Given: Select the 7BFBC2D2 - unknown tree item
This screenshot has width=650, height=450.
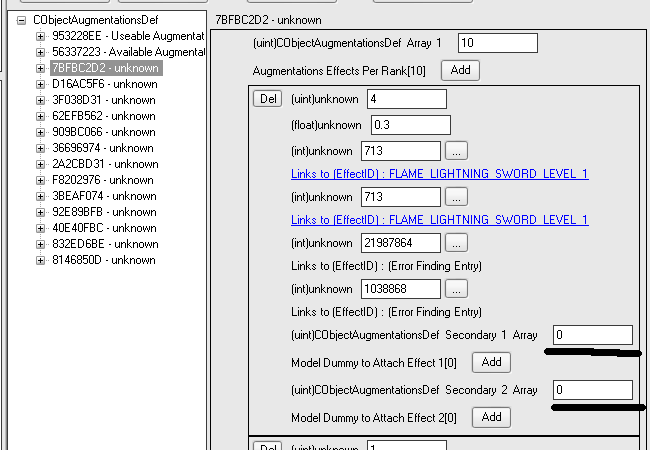Looking at the screenshot, I should pyautogui.click(x=104, y=68).
